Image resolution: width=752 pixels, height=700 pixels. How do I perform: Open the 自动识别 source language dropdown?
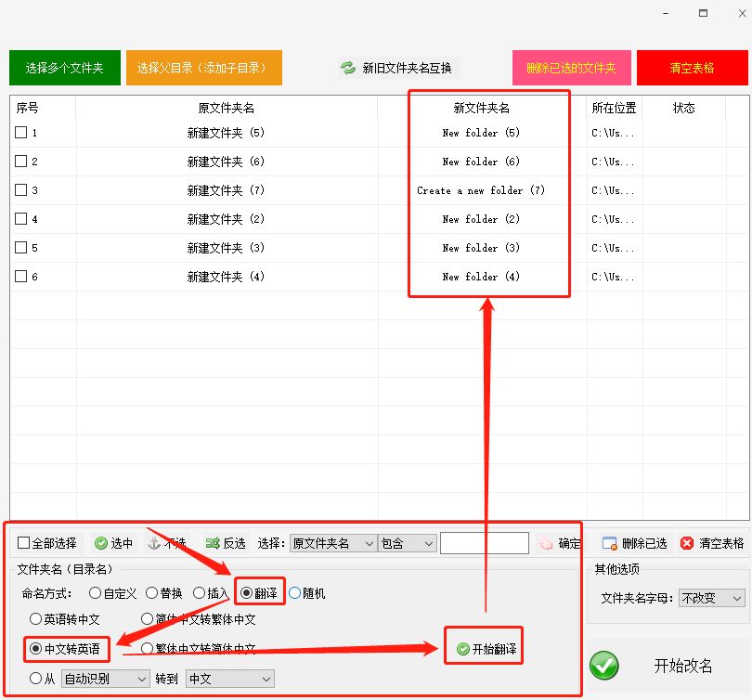(106, 679)
